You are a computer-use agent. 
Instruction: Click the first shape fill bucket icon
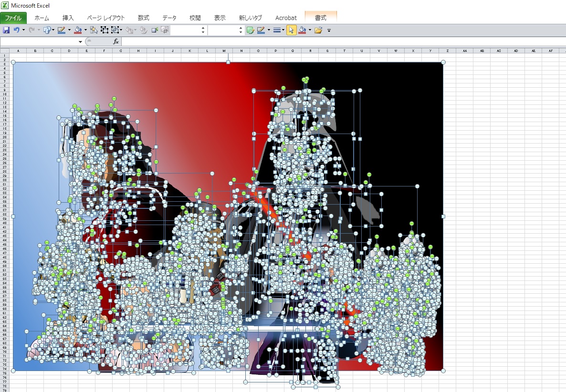pyautogui.click(x=78, y=31)
